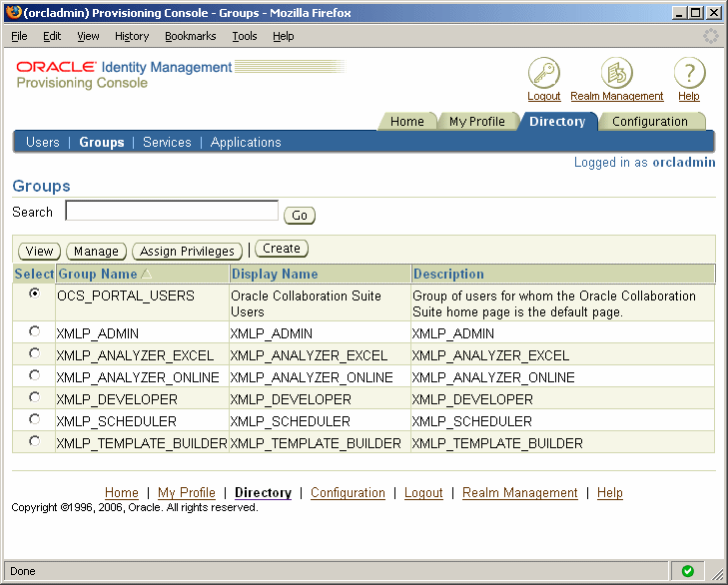This screenshot has height=585, width=728.
Task: Click the Logout key icon
Action: click(x=543, y=73)
